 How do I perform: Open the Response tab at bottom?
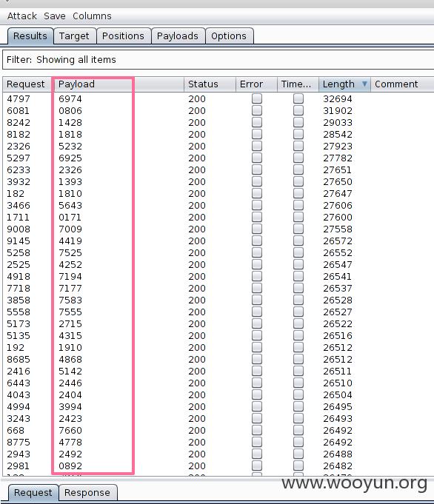87,493
